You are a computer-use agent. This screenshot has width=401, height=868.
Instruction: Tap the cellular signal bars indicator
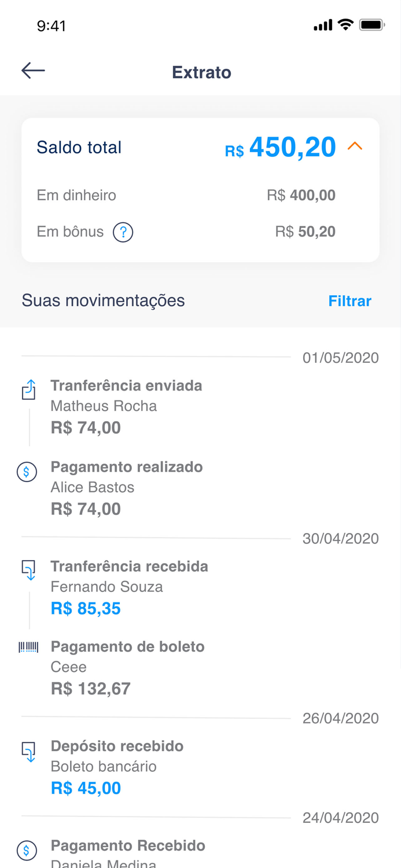pos(322,25)
